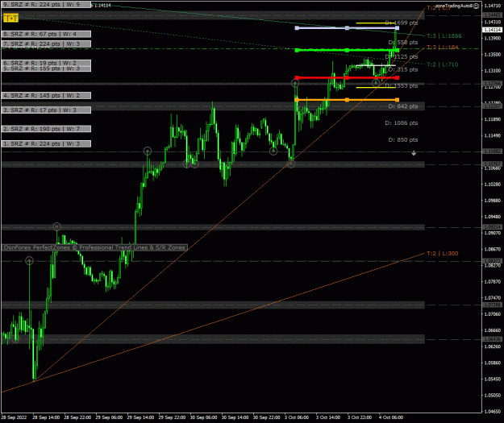This screenshot has width=504, height=423.
Task: Click the 1.13900 value on the price axis
Action: (493, 38)
